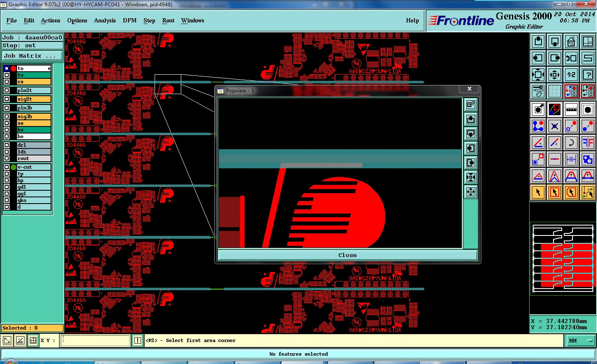Select the layer name cs
Image resolution: width=597 pixels, height=364 pixels.
[34, 82]
